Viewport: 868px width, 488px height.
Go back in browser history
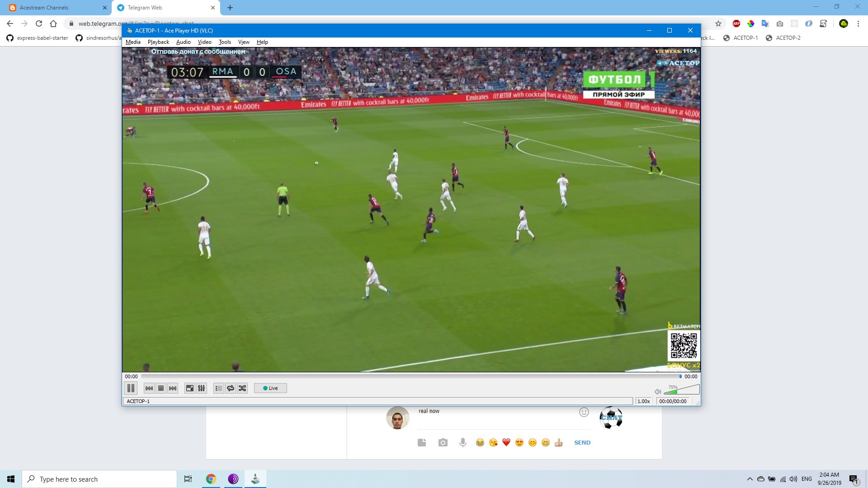tap(10, 23)
